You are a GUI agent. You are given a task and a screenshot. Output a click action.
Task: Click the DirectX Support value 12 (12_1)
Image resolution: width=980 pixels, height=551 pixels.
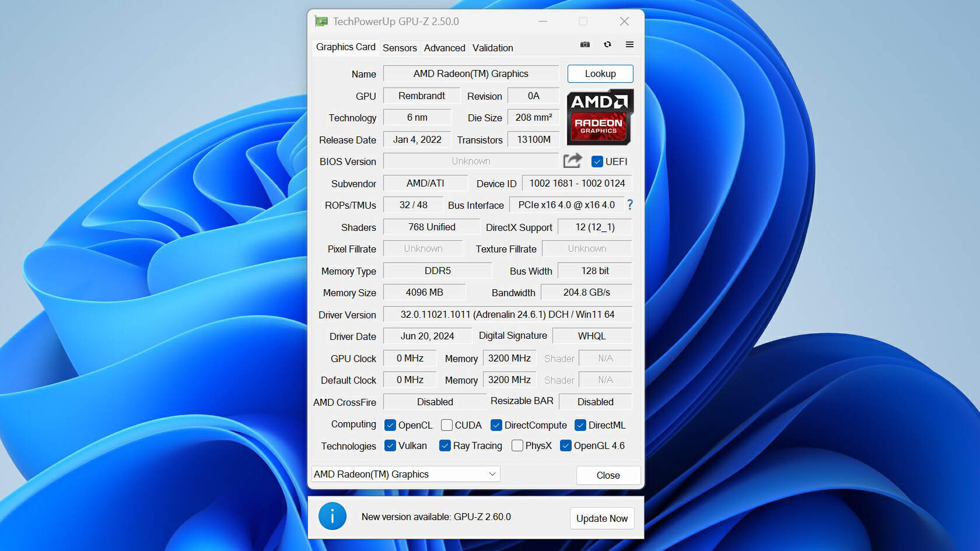(x=595, y=227)
